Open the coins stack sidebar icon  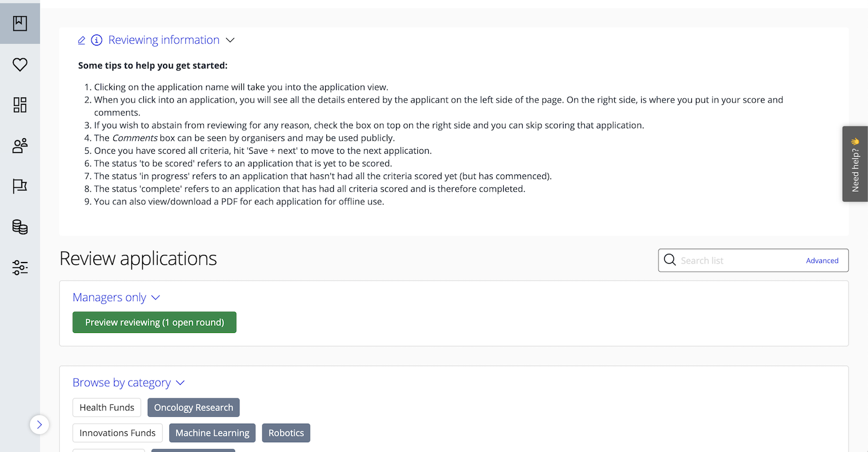point(20,227)
